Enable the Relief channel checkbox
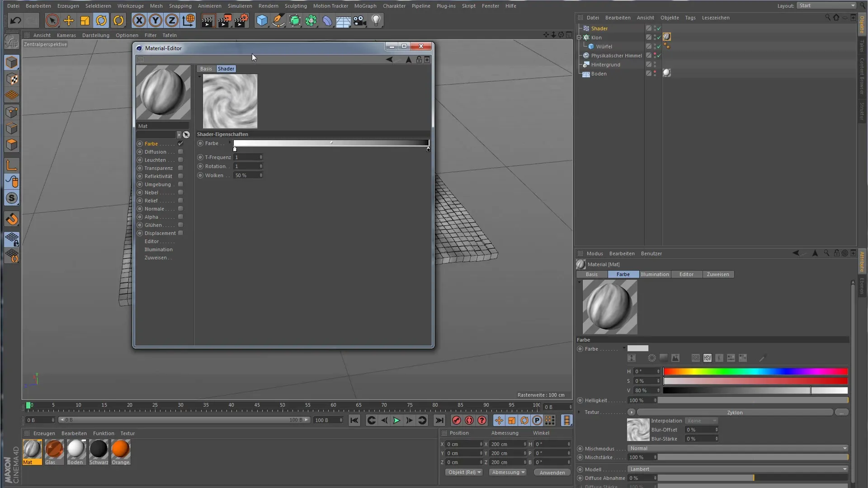 pos(180,201)
